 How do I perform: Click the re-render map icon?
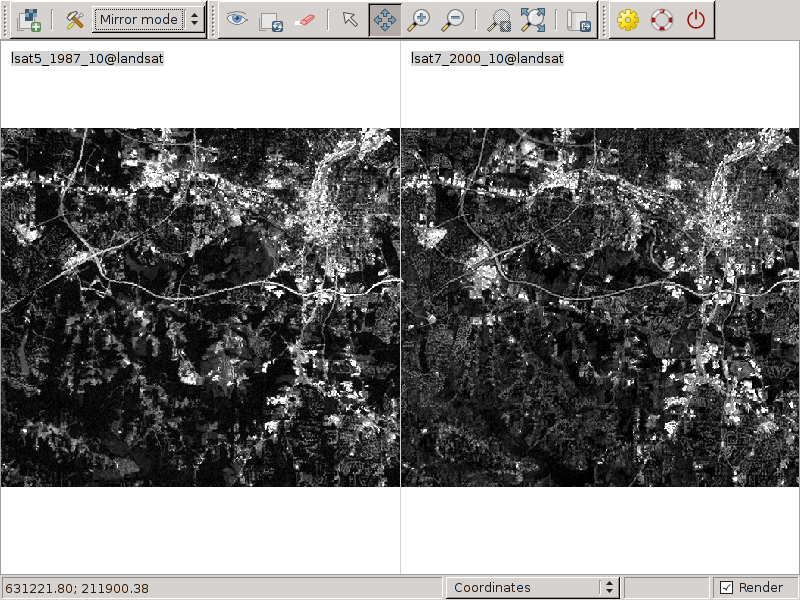tap(270, 19)
